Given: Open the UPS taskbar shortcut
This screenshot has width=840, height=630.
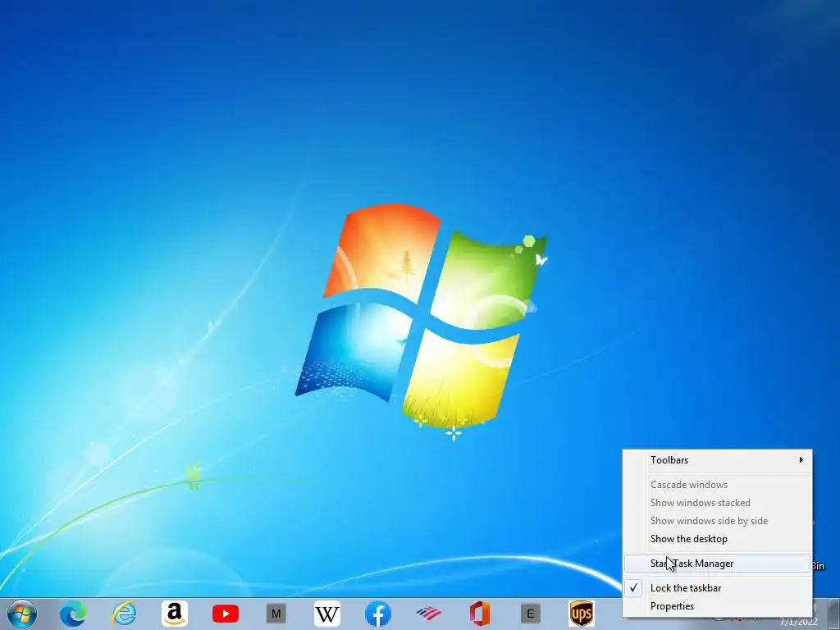Looking at the screenshot, I should (x=582, y=614).
